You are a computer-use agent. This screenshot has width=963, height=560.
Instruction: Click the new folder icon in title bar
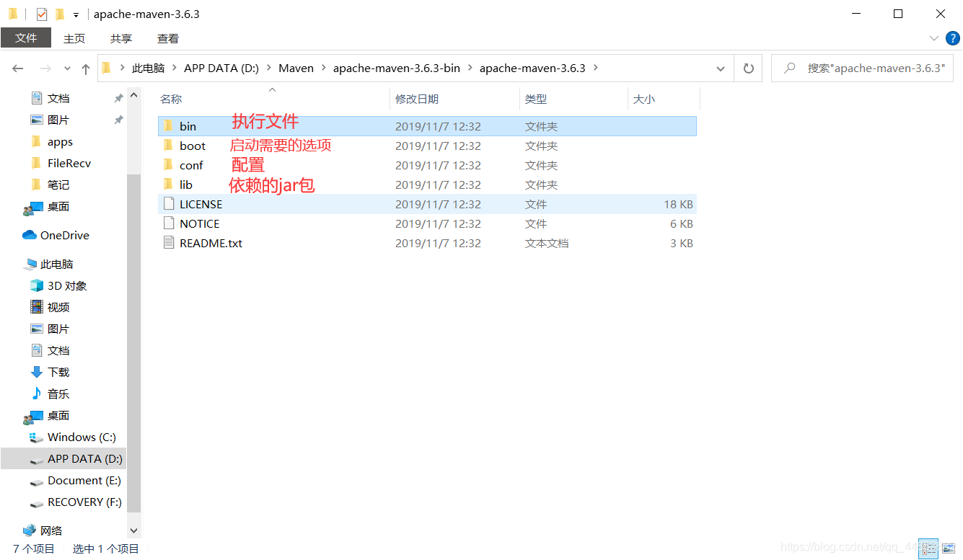click(x=60, y=14)
